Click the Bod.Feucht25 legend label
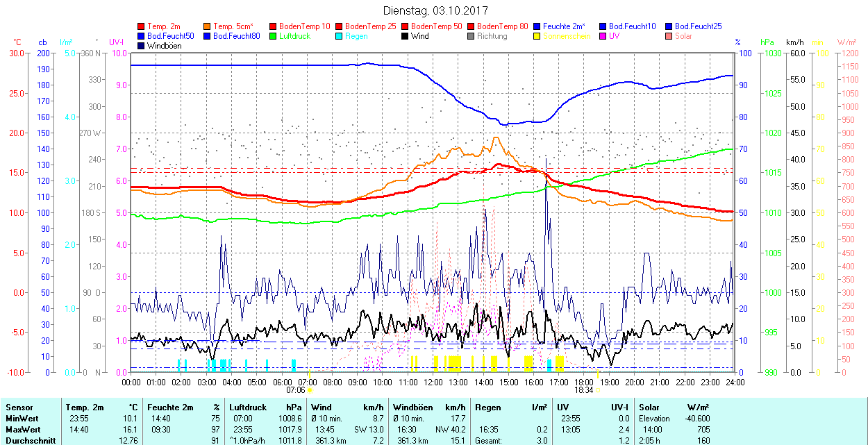The image size is (868, 445). click(699, 26)
